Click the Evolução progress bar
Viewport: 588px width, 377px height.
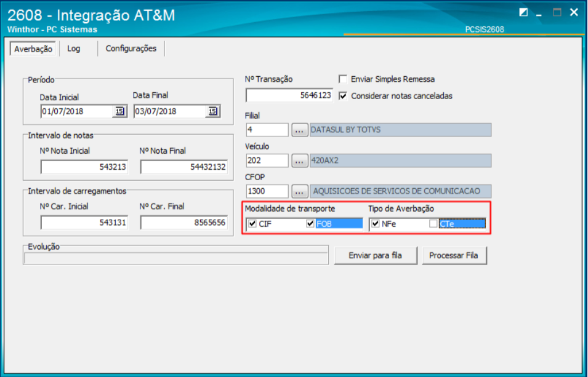coord(176,258)
